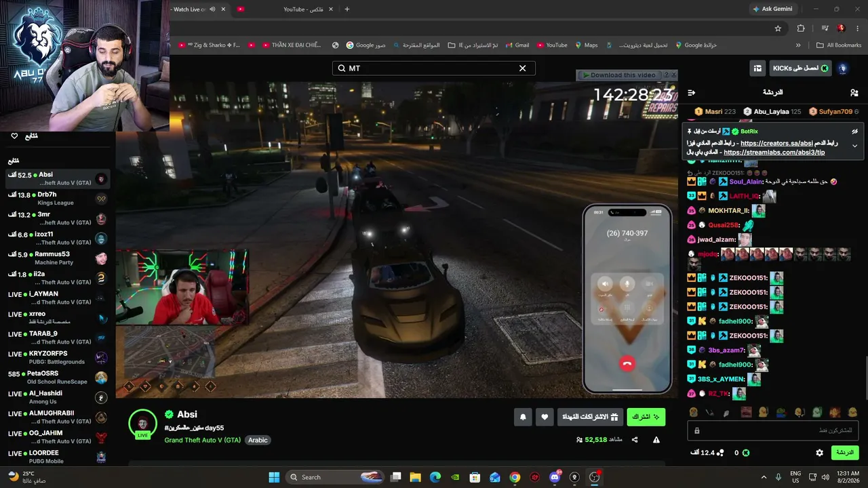Open the Kick shop icon beside the KICKs button
The height and width of the screenshot is (488, 868).
tap(757, 68)
